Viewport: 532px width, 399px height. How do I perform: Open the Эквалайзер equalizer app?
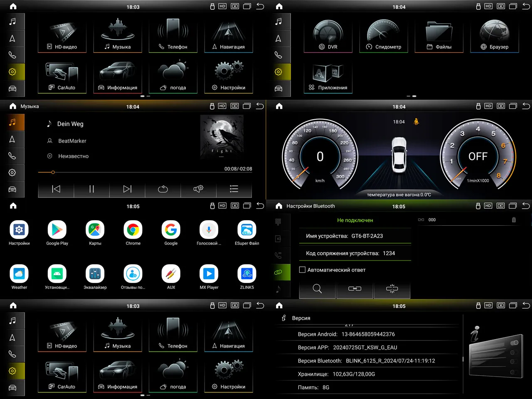(95, 274)
